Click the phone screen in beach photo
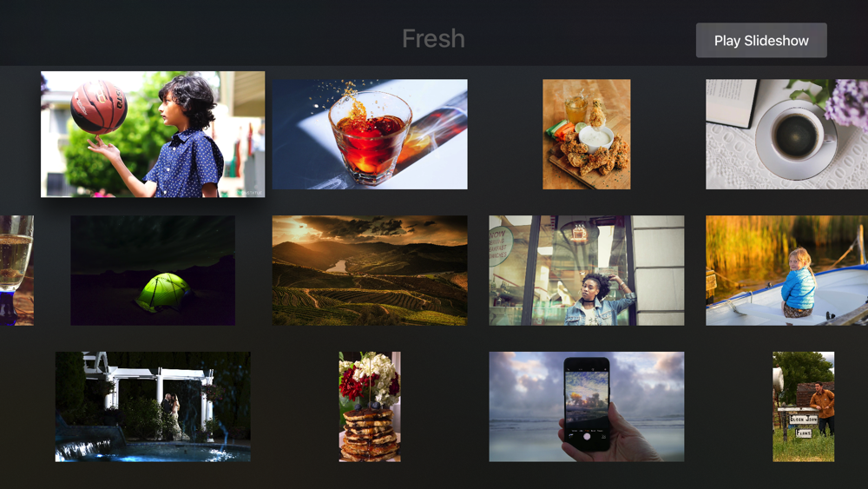The width and height of the screenshot is (868, 489). point(586,397)
